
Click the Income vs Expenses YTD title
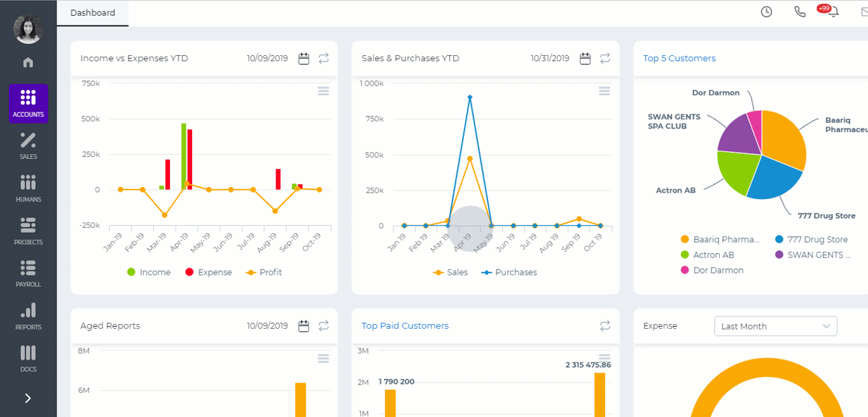134,58
